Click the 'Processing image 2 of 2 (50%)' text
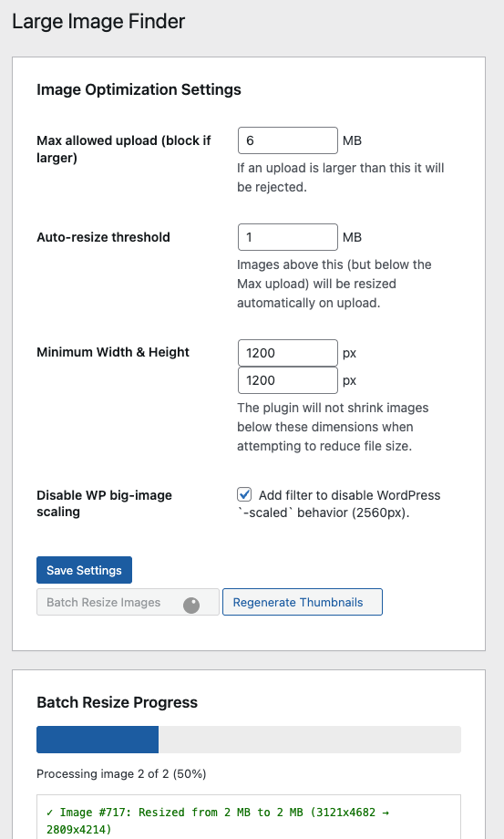Image resolution: width=504 pixels, height=839 pixels. pyautogui.click(x=121, y=773)
